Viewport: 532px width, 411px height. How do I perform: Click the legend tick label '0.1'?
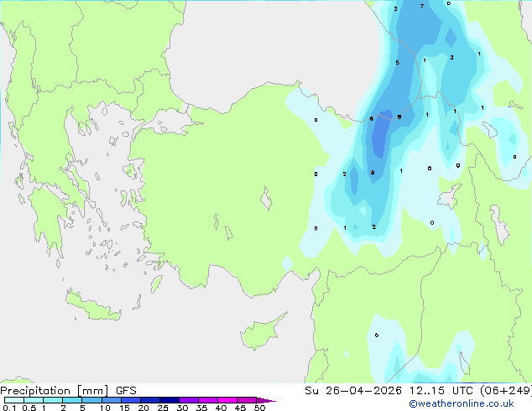pyautogui.click(x=9, y=408)
